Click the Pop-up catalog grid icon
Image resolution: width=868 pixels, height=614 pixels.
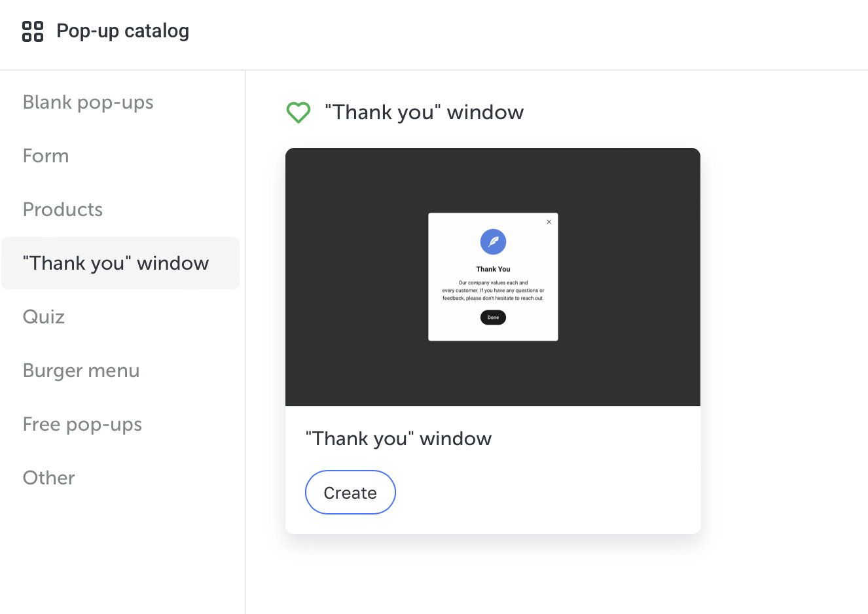pos(33,31)
